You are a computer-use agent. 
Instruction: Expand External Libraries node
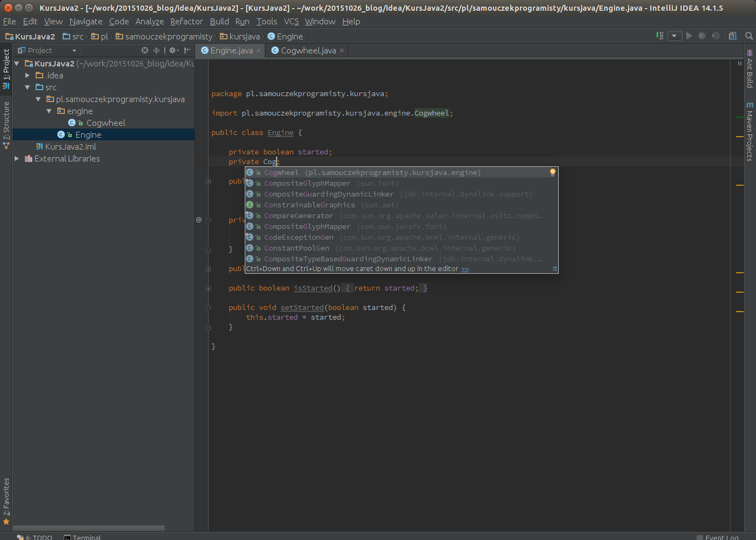click(17, 159)
